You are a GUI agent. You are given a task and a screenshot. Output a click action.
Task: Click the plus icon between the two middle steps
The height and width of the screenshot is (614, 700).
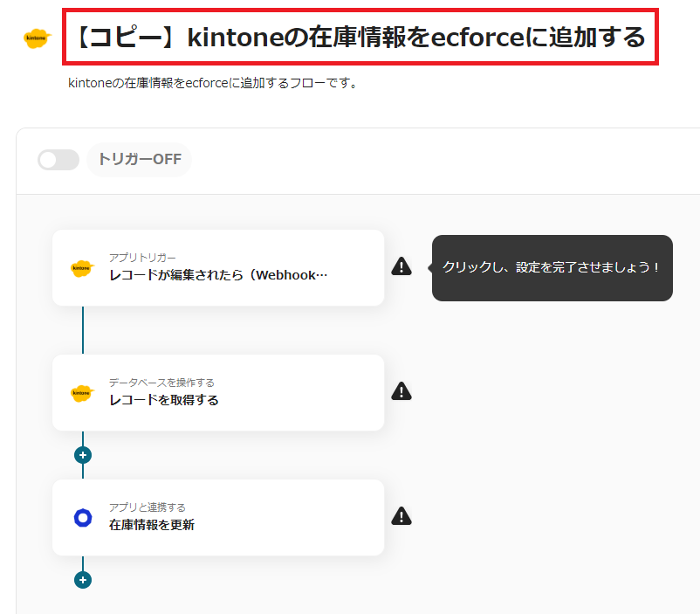click(81, 455)
